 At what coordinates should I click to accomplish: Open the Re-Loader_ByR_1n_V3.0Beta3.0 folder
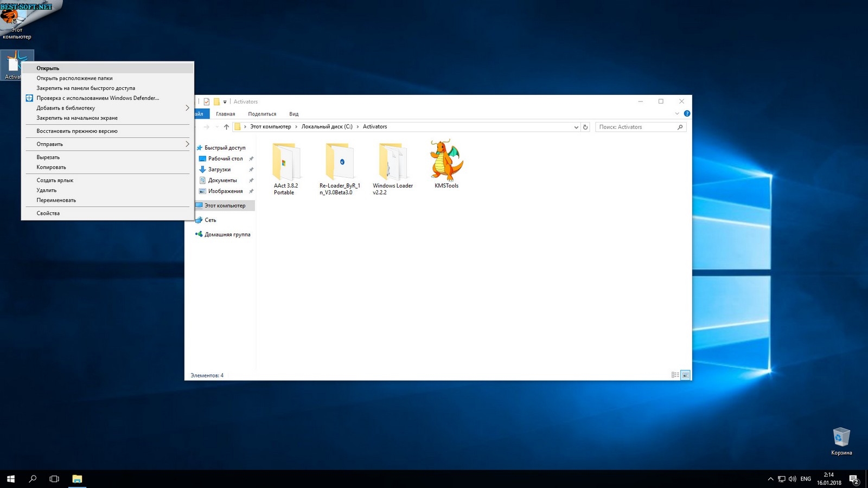click(x=340, y=168)
